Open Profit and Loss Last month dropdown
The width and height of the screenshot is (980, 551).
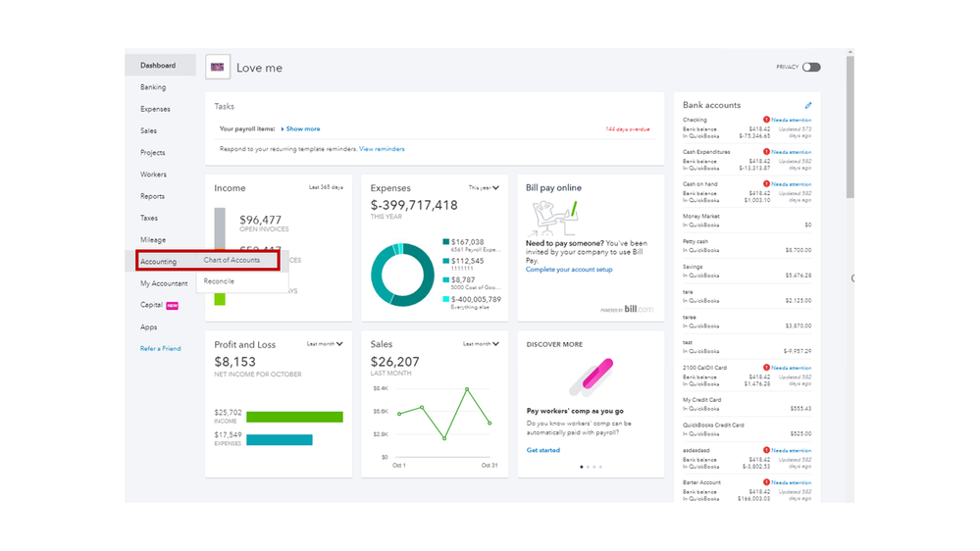tap(325, 343)
